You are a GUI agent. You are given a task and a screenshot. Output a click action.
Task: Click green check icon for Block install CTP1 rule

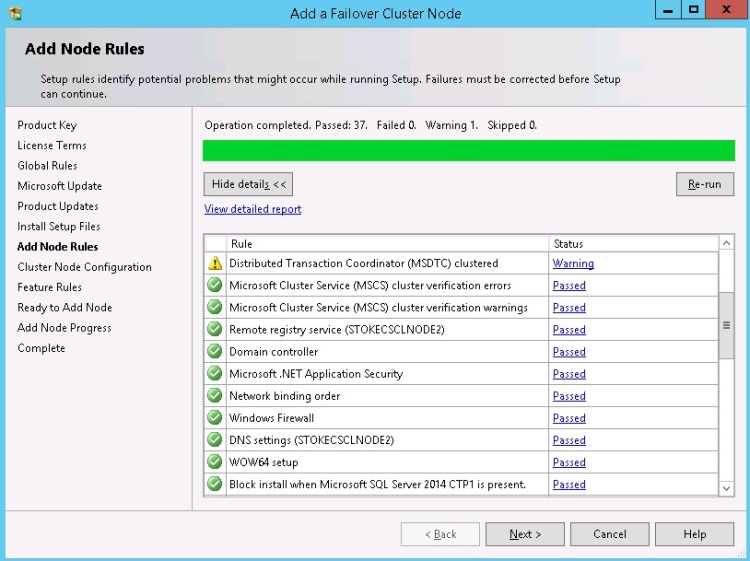pyautogui.click(x=215, y=484)
